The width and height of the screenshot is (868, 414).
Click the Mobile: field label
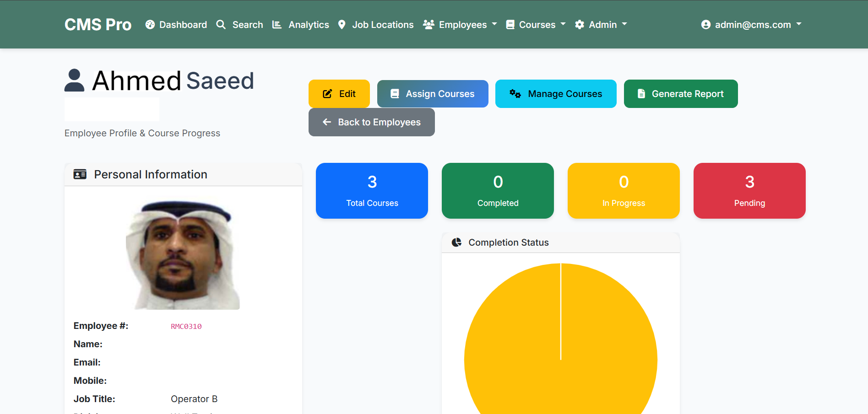[90, 381]
